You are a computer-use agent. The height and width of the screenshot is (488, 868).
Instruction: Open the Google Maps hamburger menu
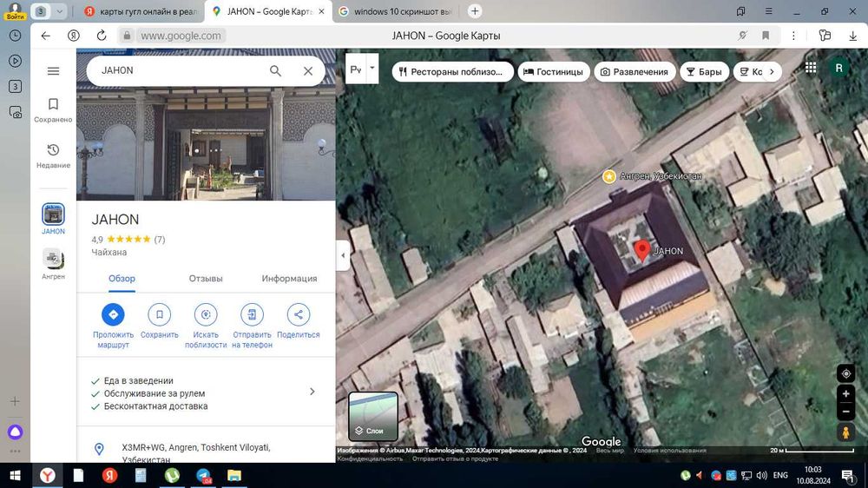pos(53,71)
